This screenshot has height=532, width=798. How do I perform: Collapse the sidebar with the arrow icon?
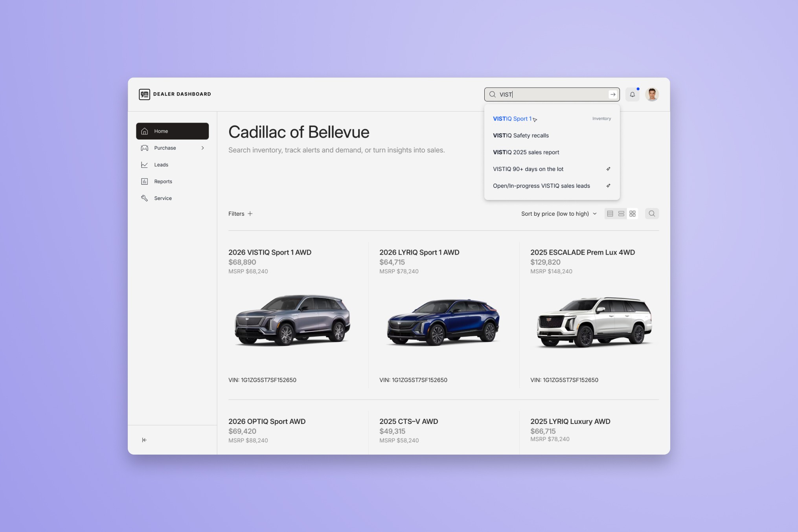[x=144, y=440]
